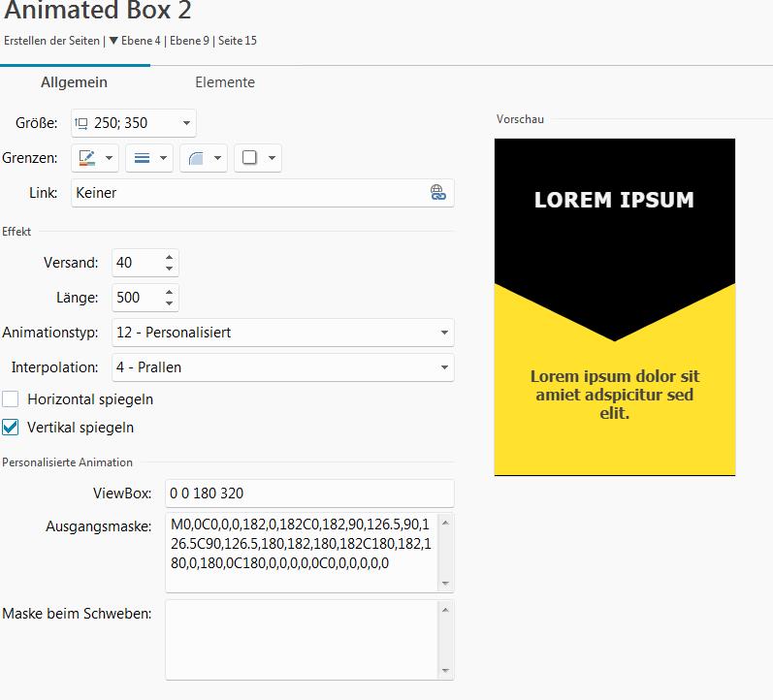The image size is (773, 700).
Task: Expand the Größe 250; 350 dropdown arrow
Action: pos(186,123)
